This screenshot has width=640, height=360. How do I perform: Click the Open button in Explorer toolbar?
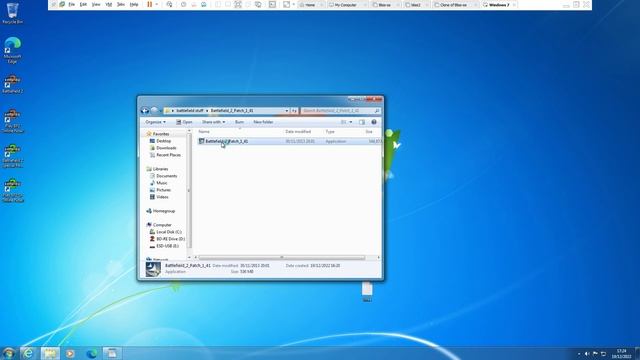point(184,122)
